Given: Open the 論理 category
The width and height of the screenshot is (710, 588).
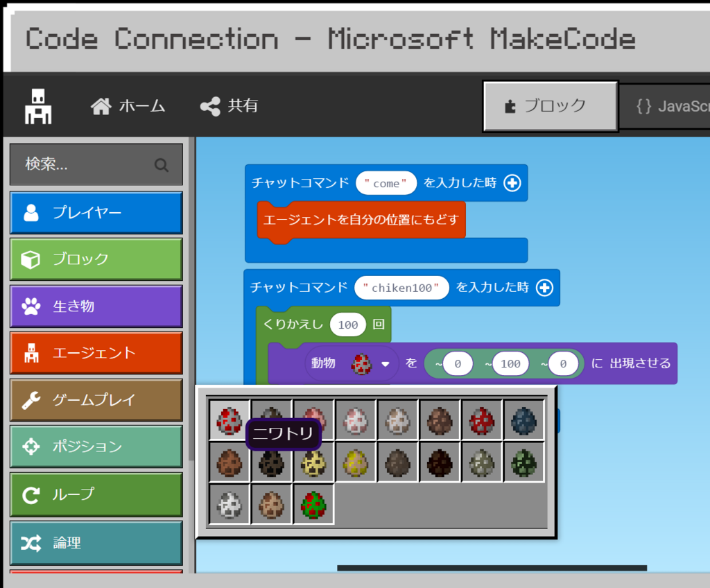Looking at the screenshot, I should [x=96, y=543].
